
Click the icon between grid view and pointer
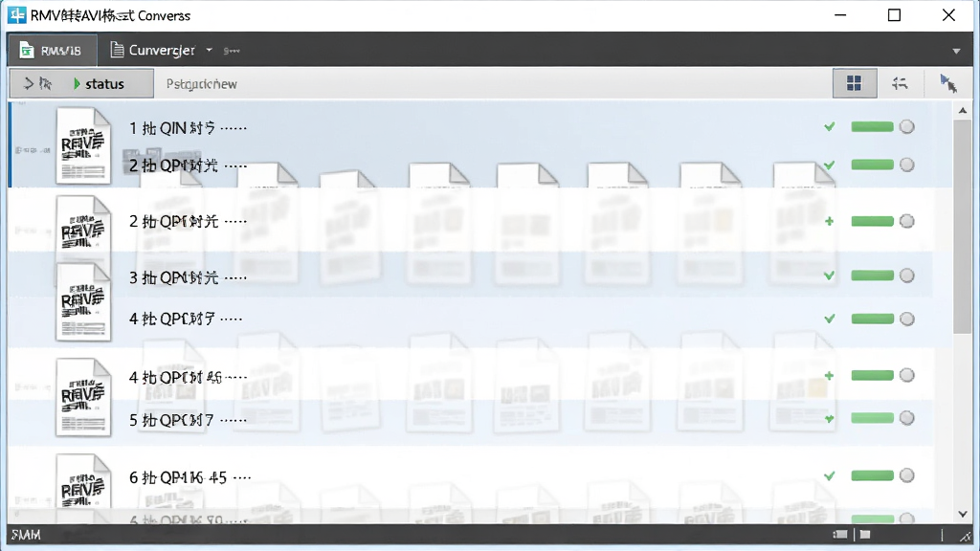(x=900, y=83)
